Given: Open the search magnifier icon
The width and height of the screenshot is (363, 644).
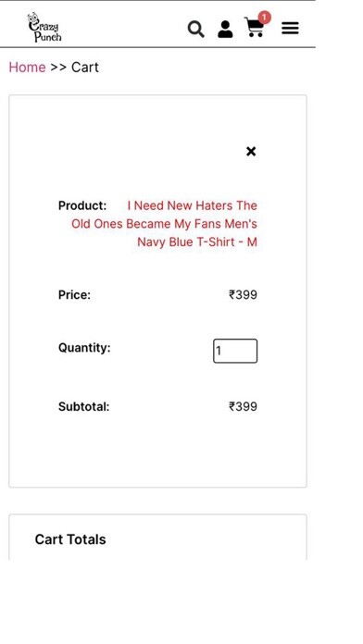Looking at the screenshot, I should tap(195, 30).
